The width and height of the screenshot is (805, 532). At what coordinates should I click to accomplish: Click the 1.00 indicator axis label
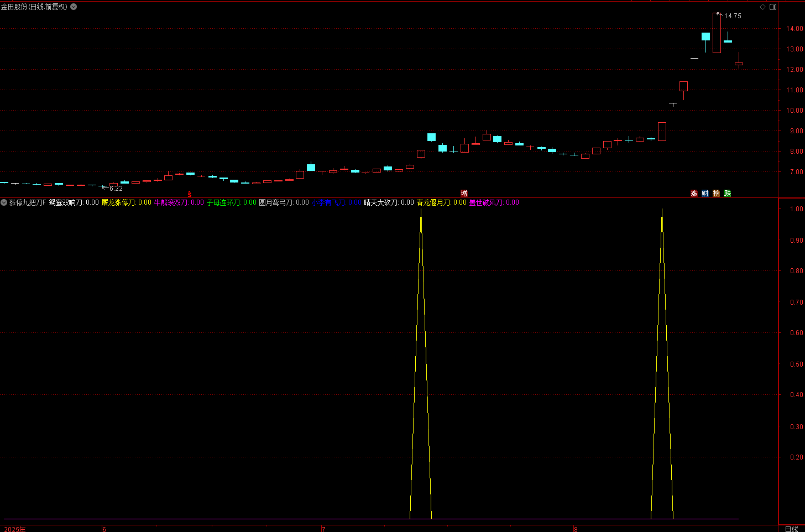(x=797, y=209)
